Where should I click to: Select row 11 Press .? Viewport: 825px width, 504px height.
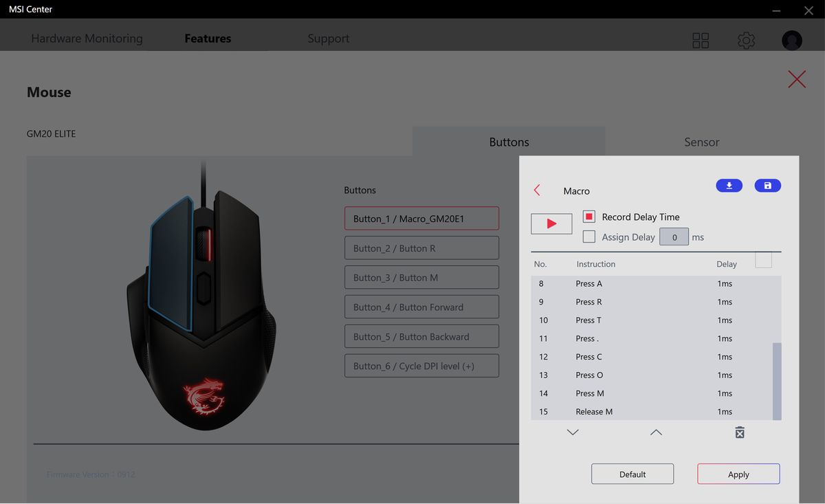[x=652, y=338]
